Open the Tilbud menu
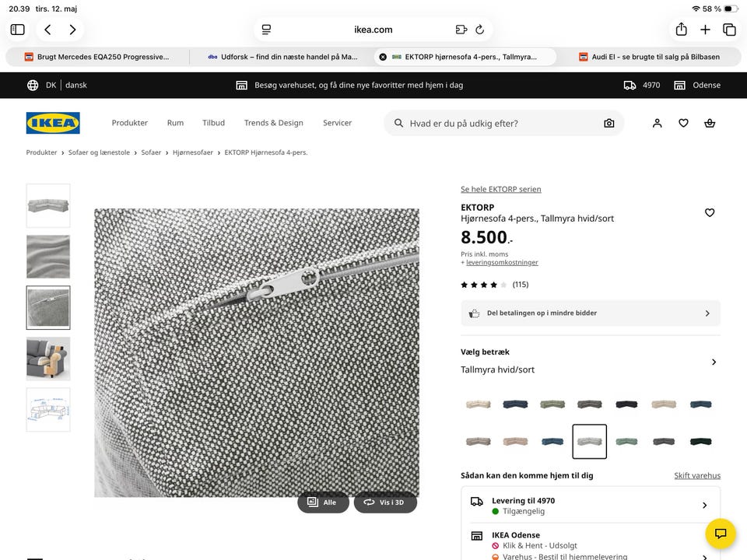 tap(213, 123)
